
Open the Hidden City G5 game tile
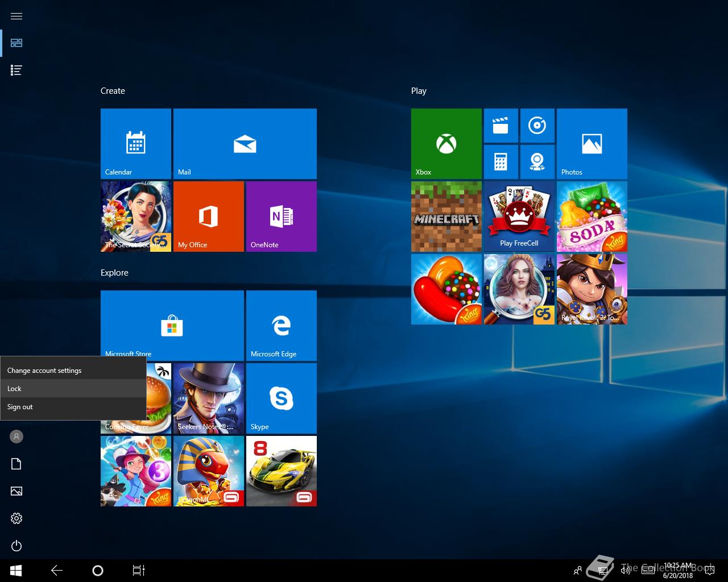[519, 289]
